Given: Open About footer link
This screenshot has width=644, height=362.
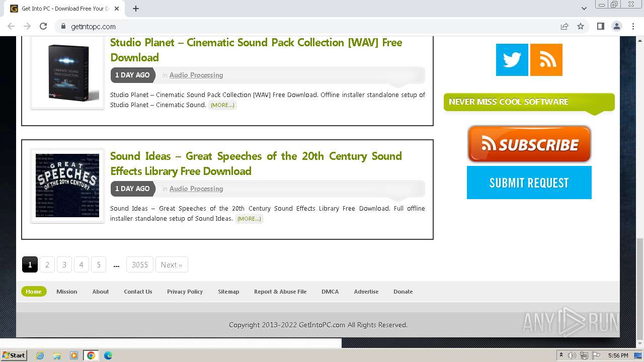Looking at the screenshot, I should pos(101,292).
